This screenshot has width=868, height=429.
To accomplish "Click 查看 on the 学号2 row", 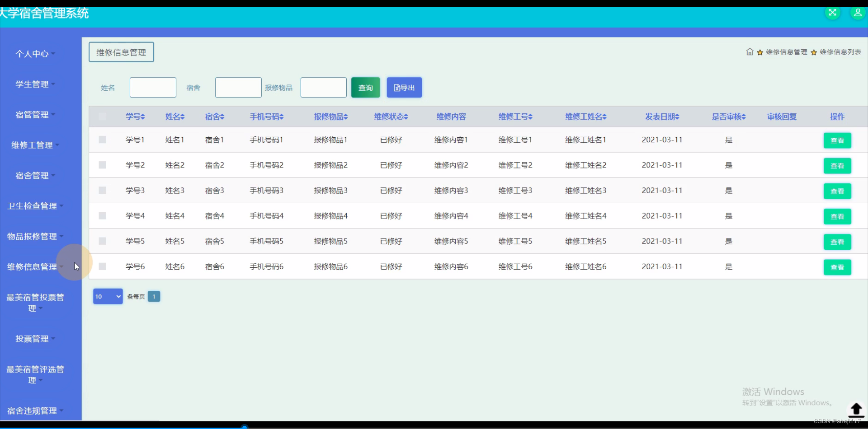I will point(837,165).
